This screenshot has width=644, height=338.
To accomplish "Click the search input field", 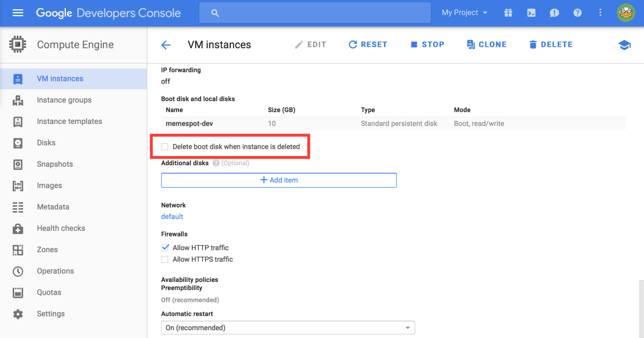I will click(315, 13).
